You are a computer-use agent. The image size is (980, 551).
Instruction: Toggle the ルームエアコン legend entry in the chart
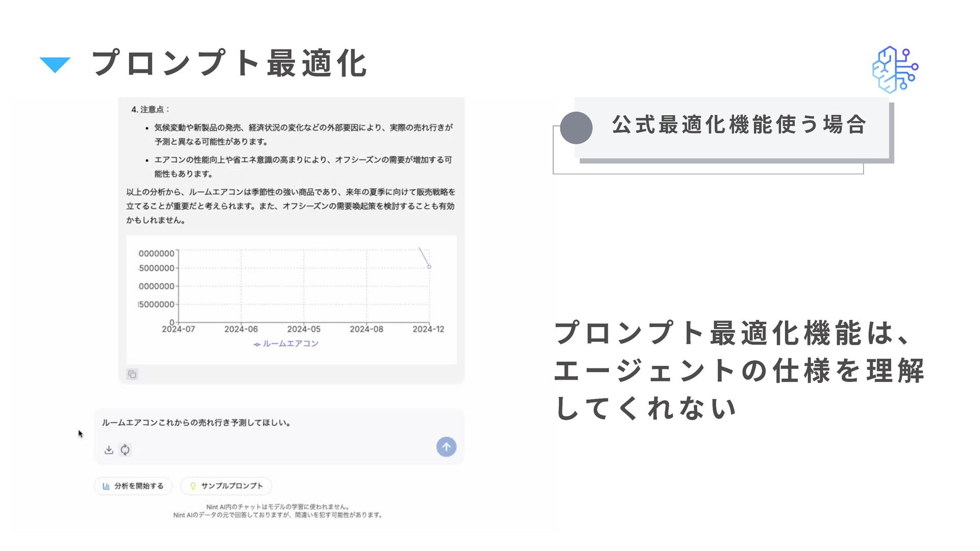coord(286,344)
